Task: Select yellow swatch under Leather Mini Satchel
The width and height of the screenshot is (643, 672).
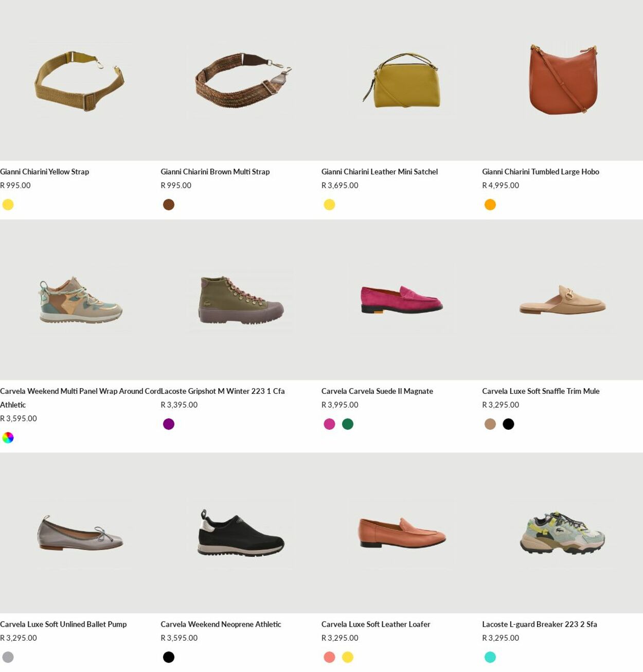Action: (329, 205)
